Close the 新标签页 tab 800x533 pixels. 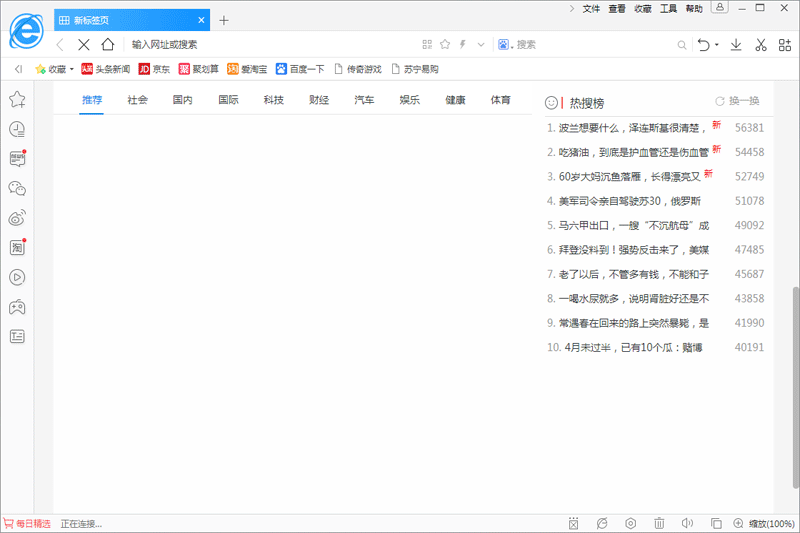(x=201, y=20)
